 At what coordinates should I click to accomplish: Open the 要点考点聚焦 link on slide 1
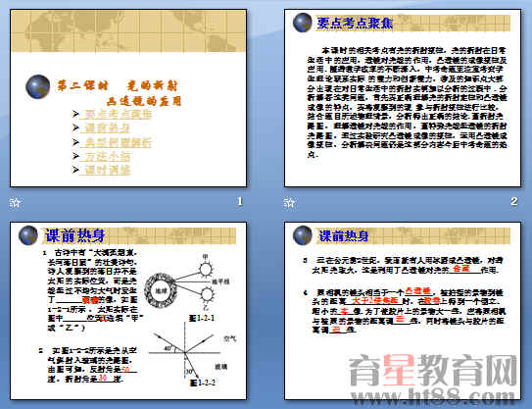117,114
